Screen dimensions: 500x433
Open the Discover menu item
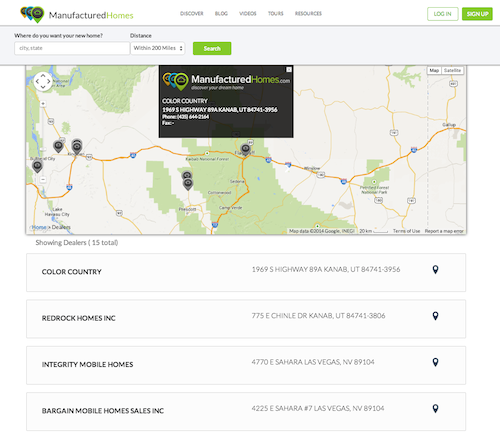click(x=192, y=14)
